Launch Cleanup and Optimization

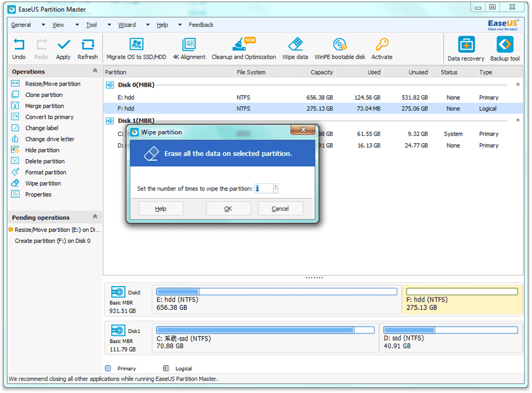(244, 47)
